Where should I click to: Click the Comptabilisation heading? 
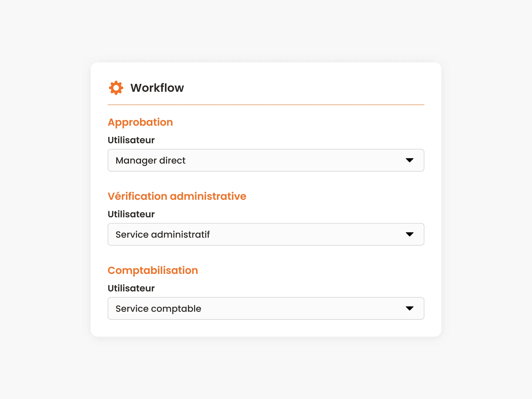coord(153,270)
